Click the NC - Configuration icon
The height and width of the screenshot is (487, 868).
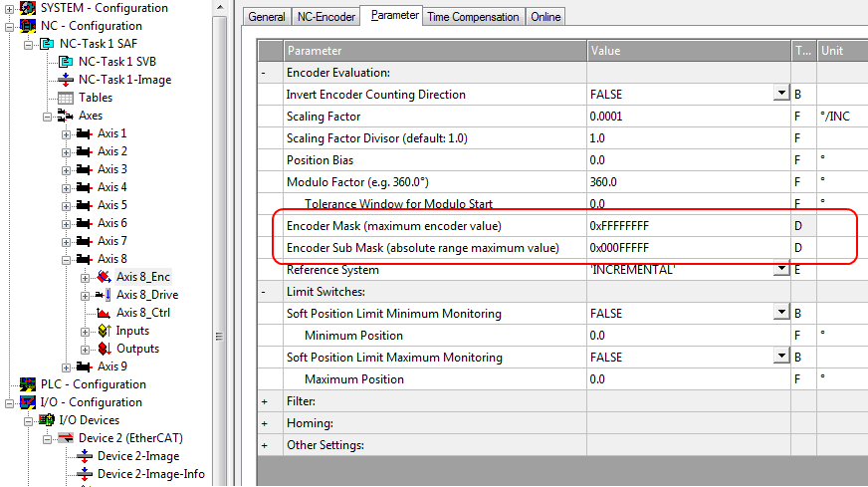28,26
